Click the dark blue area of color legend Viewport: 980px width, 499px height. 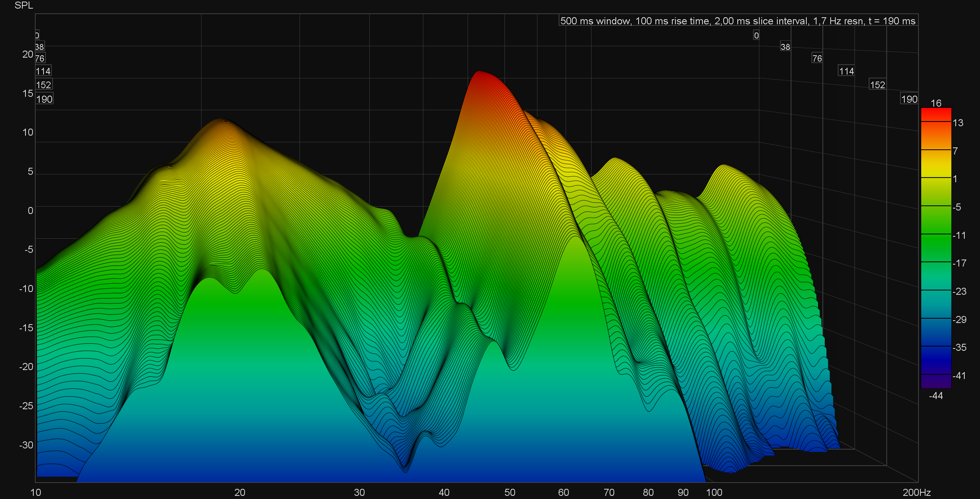(x=936, y=359)
